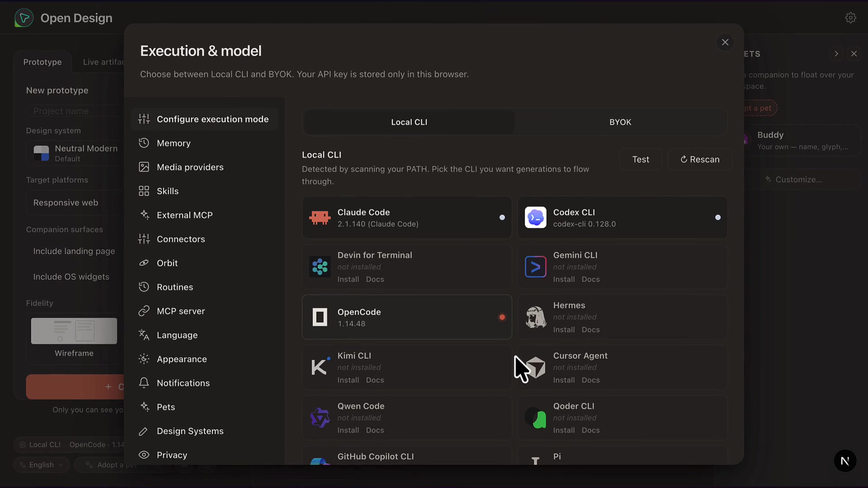Click the Privacy eye icon
Viewport: 868px width, 488px height.
tap(144, 455)
